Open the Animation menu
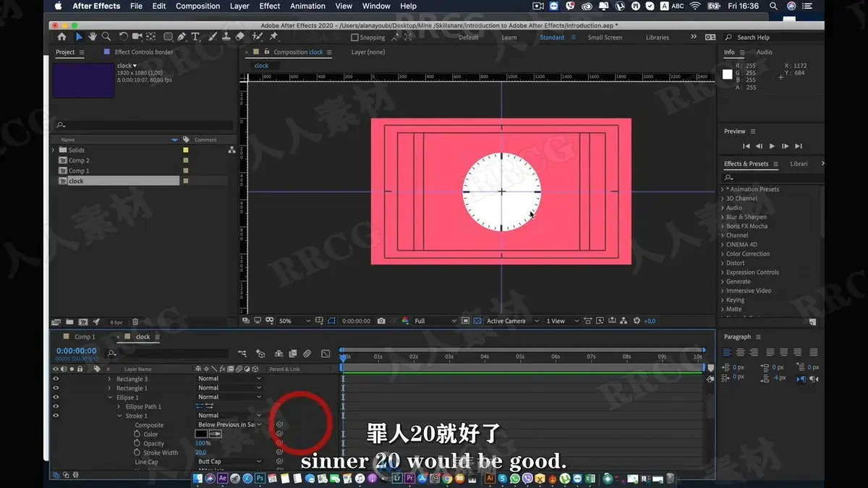This screenshot has height=488, width=868. tap(307, 6)
